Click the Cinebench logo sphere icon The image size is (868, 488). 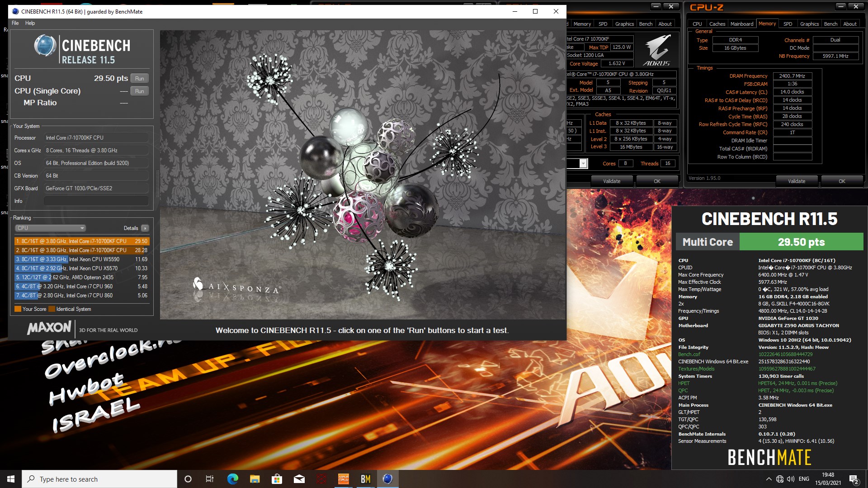[45, 46]
